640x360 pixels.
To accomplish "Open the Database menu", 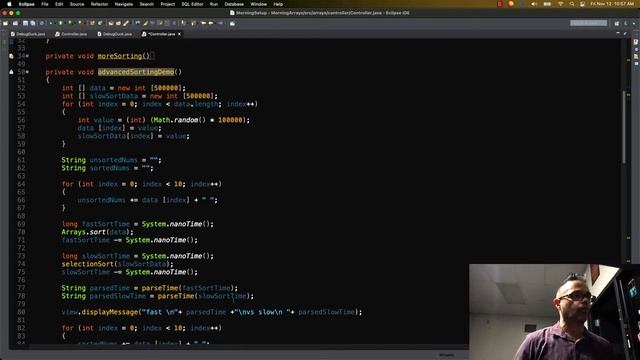I will coord(234,4).
